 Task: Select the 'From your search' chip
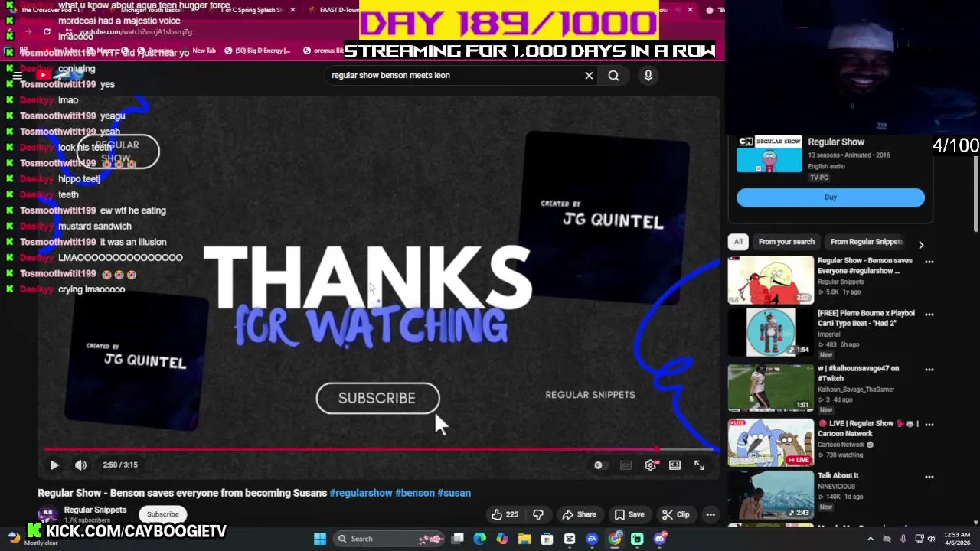786,242
